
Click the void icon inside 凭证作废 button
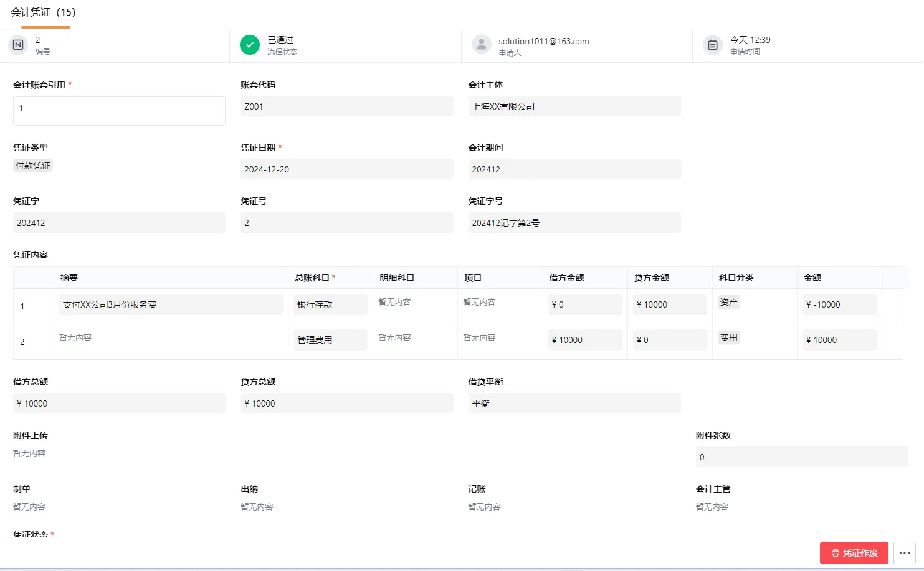[x=835, y=553]
